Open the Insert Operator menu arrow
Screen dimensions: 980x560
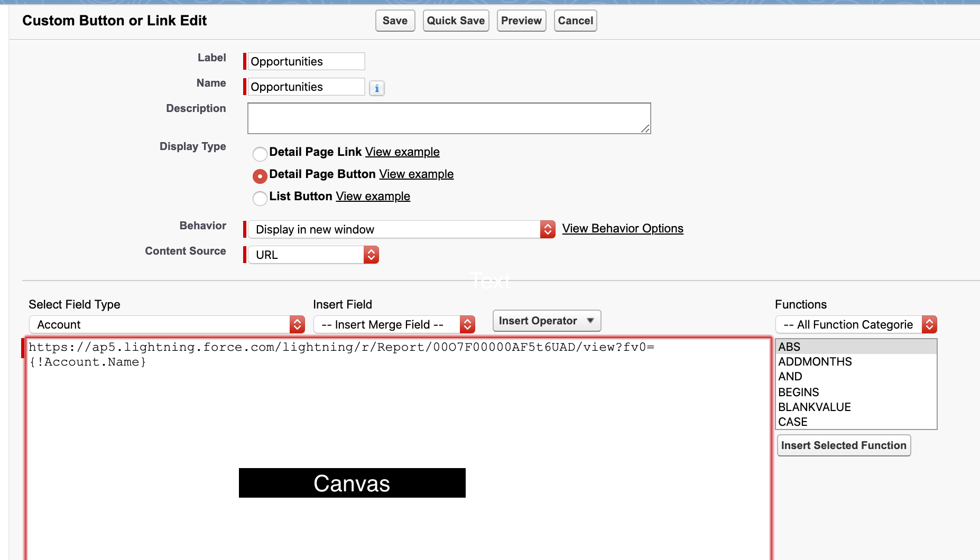click(590, 321)
